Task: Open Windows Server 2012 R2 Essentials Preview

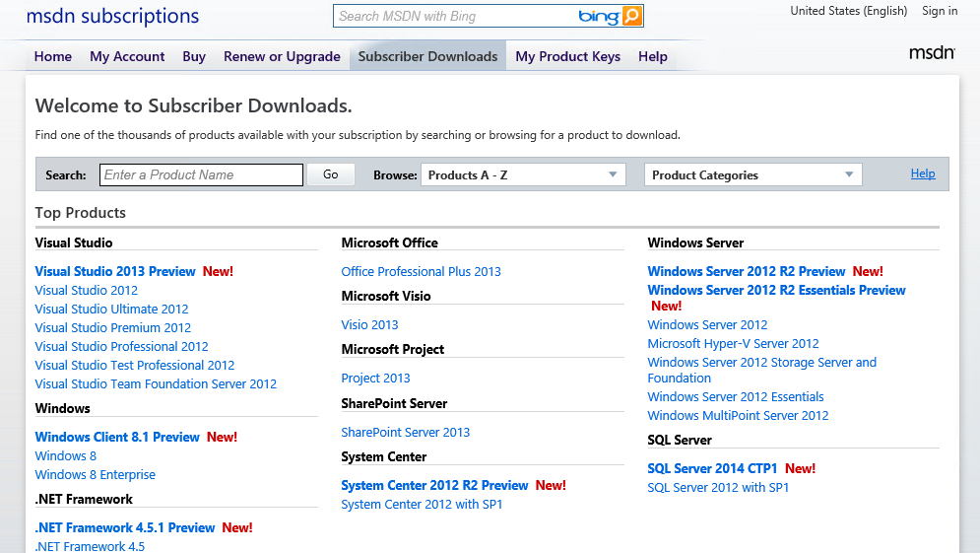Action: tap(776, 290)
